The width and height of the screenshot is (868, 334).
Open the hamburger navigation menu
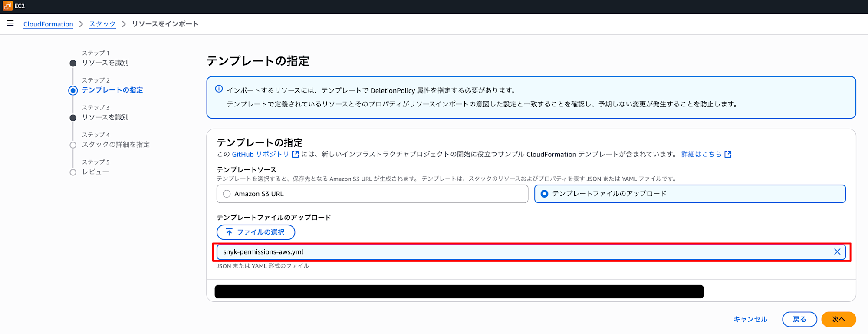(x=10, y=23)
